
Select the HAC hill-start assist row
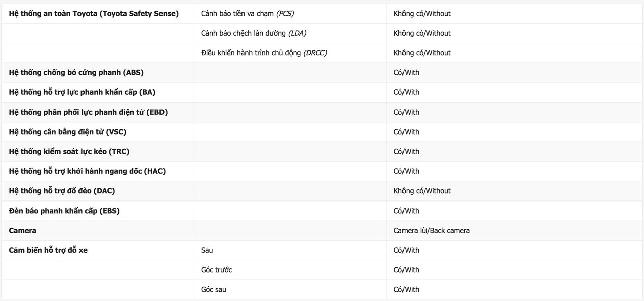coord(322,171)
